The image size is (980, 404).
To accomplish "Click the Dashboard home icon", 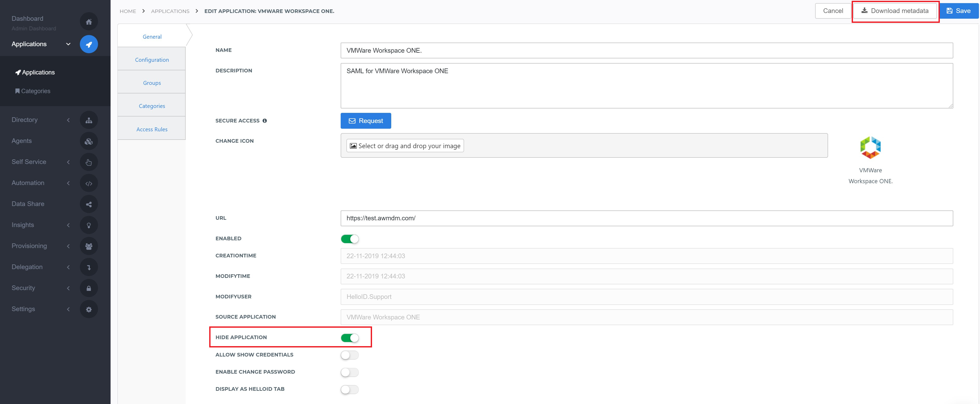I will click(89, 22).
